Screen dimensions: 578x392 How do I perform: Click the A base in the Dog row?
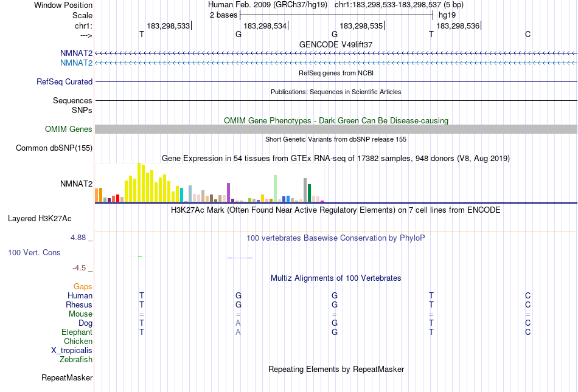pyautogui.click(x=238, y=323)
